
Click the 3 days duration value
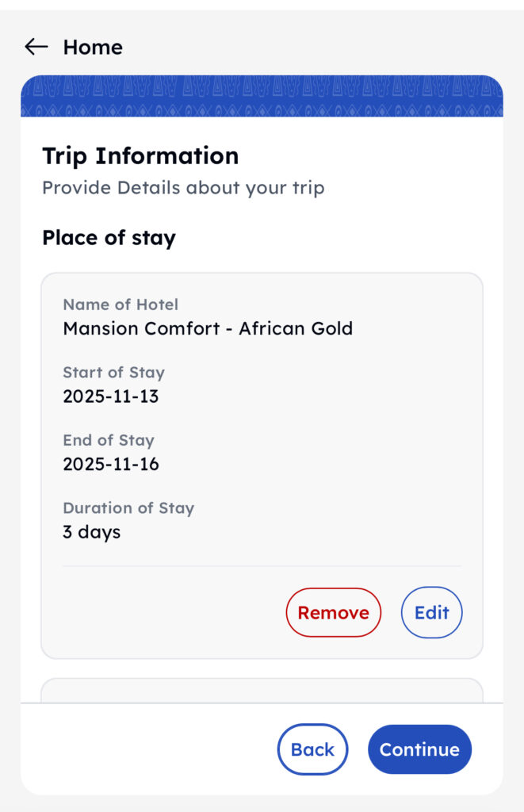click(92, 532)
